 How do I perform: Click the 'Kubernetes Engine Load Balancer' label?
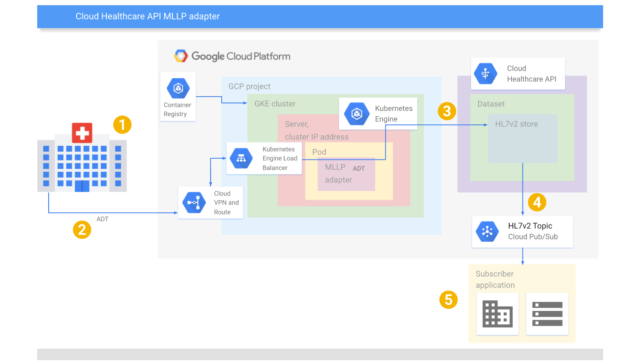pyautogui.click(x=280, y=158)
